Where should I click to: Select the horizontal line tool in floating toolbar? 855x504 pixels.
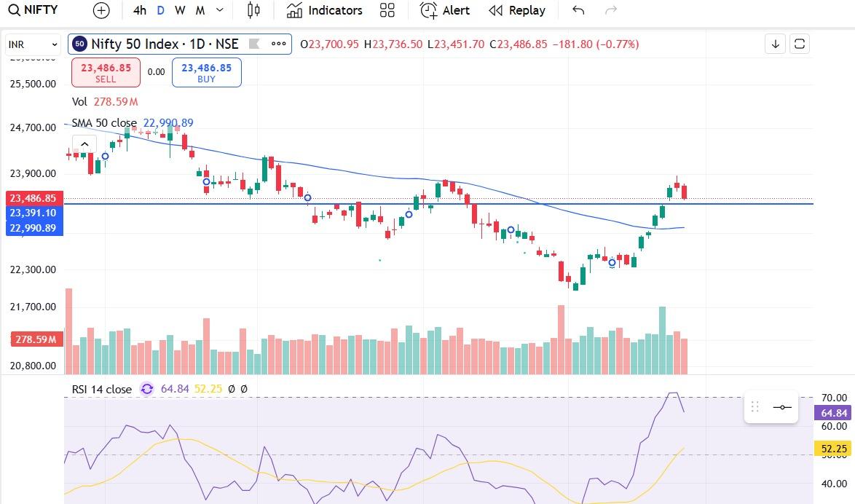point(782,407)
